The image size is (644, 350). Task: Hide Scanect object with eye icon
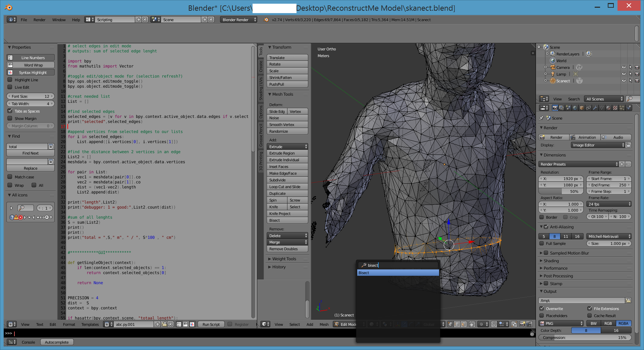[624, 81]
